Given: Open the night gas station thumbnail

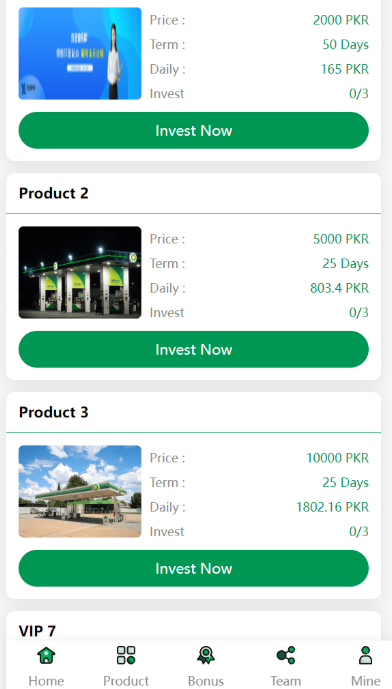Looking at the screenshot, I should pyautogui.click(x=80, y=272).
